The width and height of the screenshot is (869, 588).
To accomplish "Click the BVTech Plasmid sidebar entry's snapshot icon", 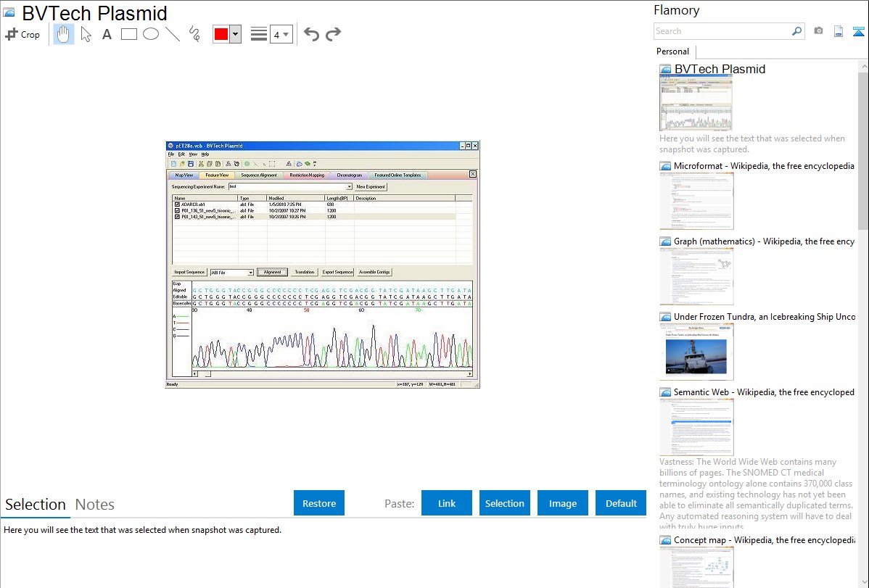I will tap(666, 70).
